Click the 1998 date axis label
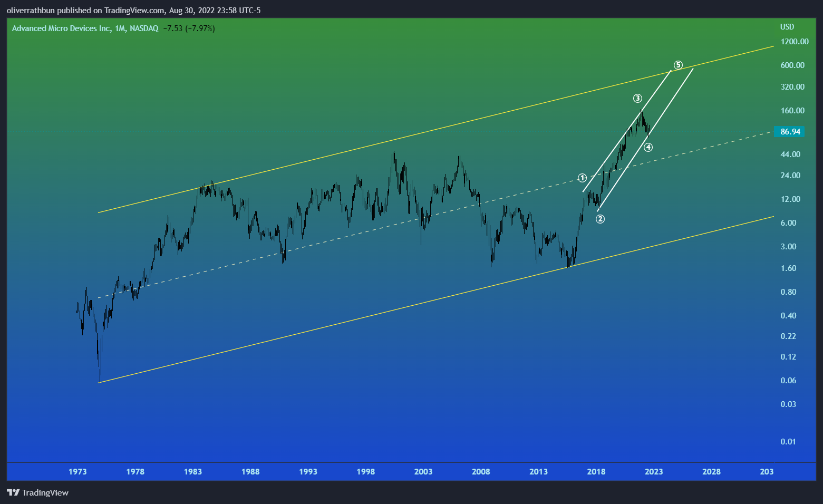Screen dimensions: 823x504 [x=366, y=472]
